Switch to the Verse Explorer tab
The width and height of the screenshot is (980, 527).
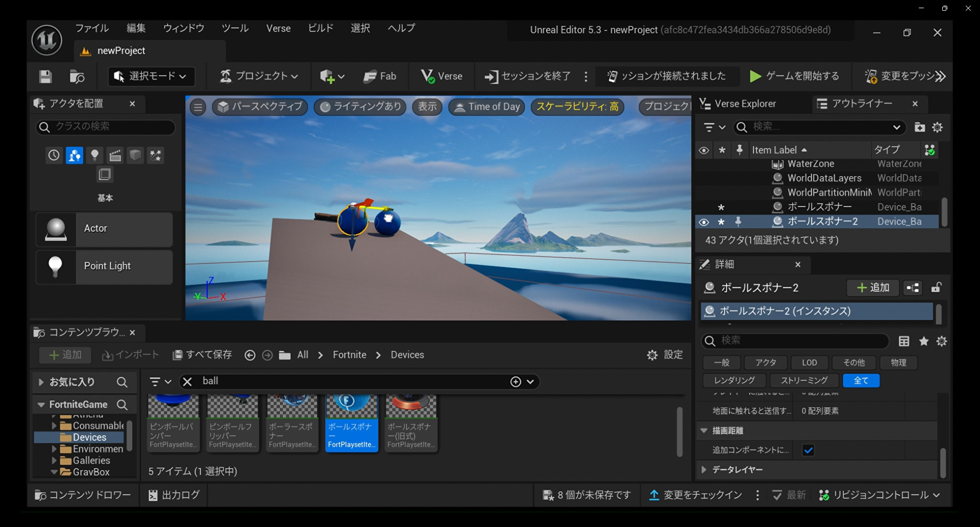738,104
